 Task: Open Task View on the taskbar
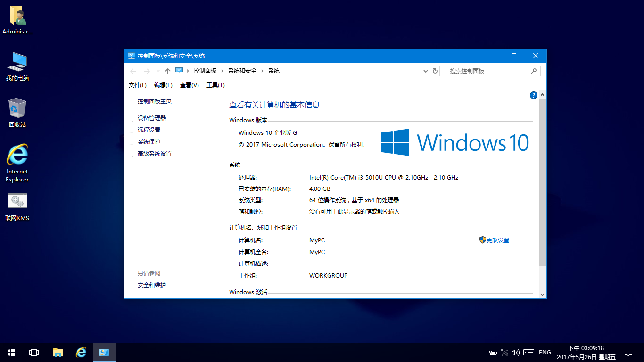point(34,352)
